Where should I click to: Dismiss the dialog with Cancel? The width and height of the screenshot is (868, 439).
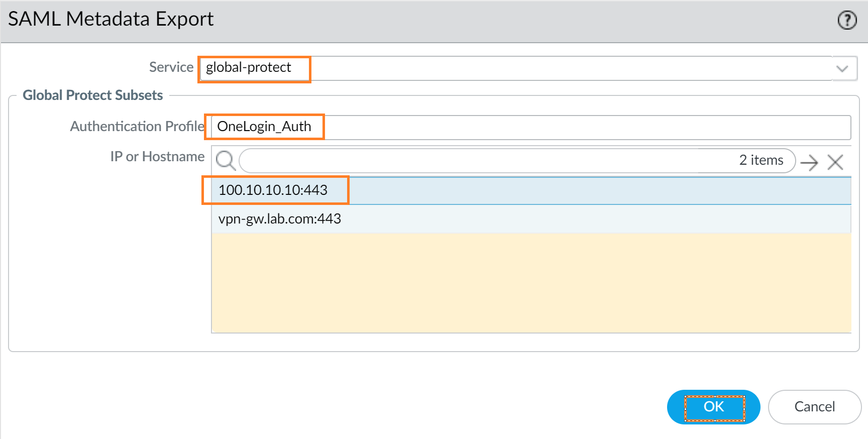click(x=814, y=407)
